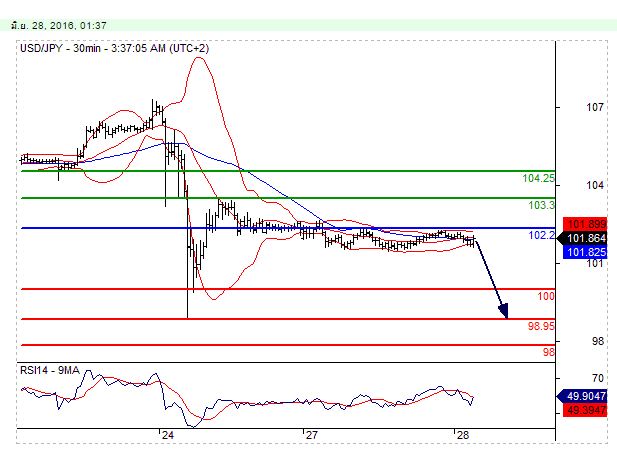Select the 103.3 resistance level label
Viewport: 617px width, 465px height.
pos(541,205)
